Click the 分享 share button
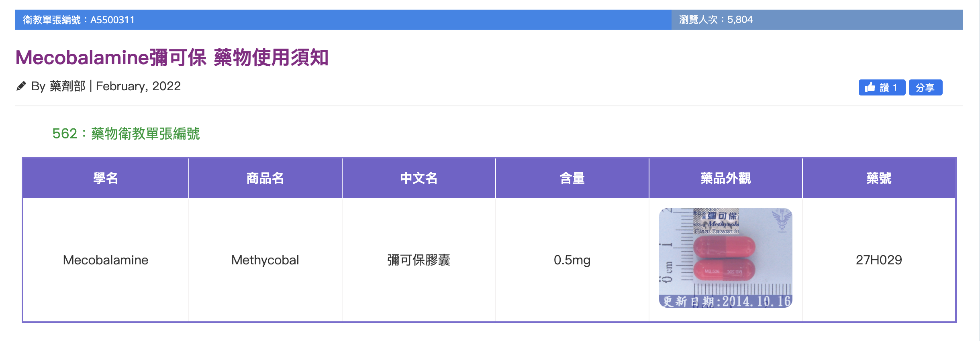This screenshot has height=341, width=980. pos(925,87)
